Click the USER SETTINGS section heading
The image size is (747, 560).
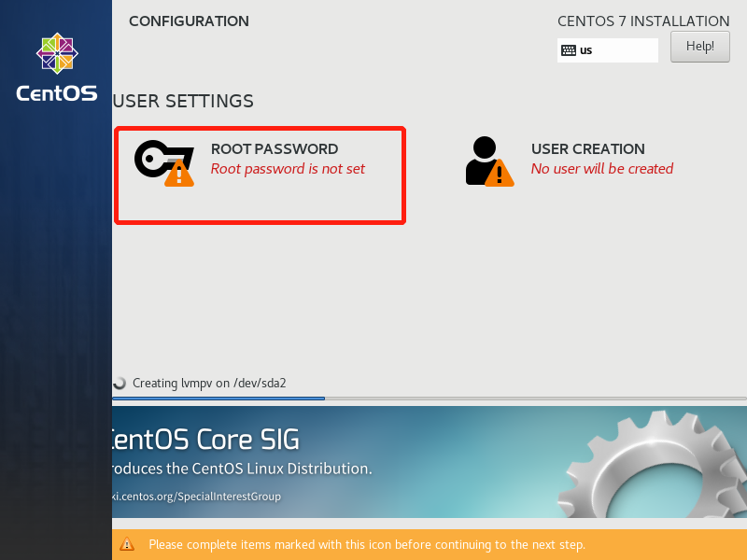183,101
